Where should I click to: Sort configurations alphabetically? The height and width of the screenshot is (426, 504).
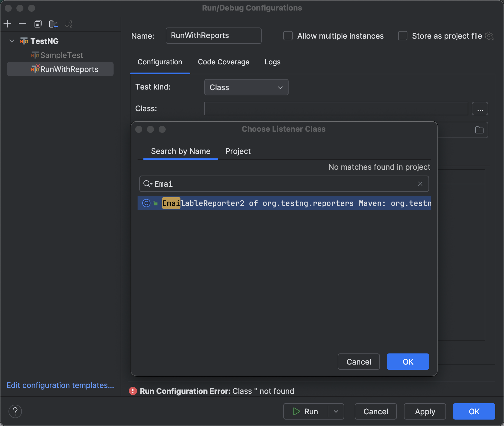(x=69, y=24)
